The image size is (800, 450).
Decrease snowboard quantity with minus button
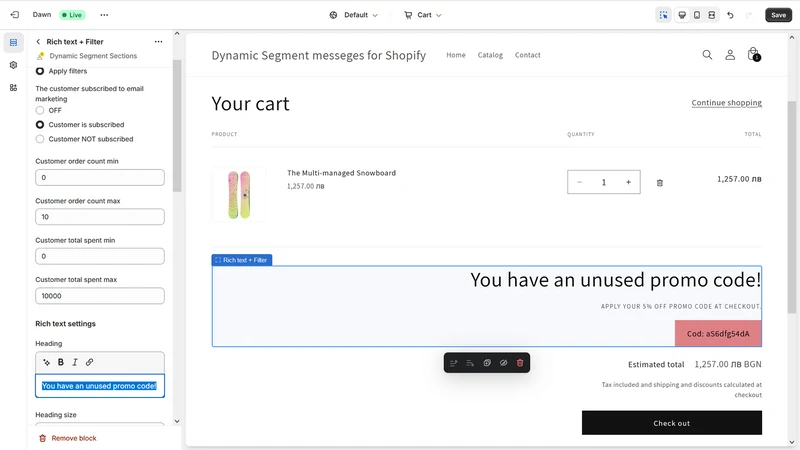click(580, 182)
